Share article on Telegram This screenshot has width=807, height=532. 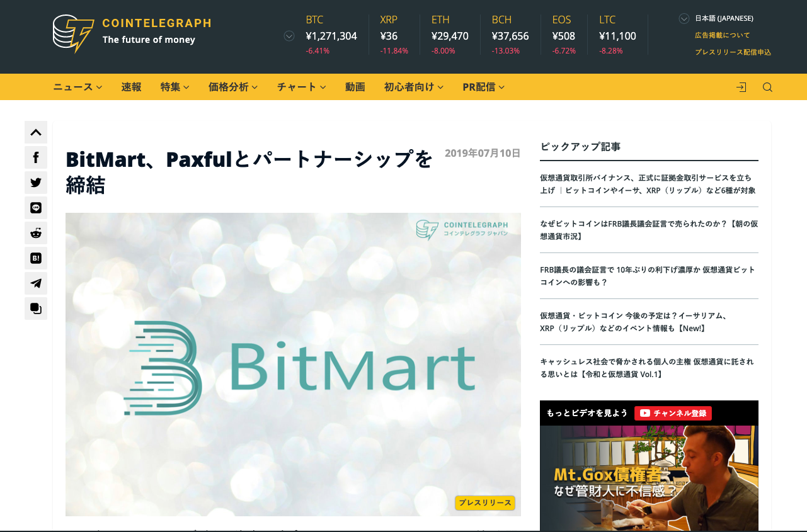pos(36,283)
